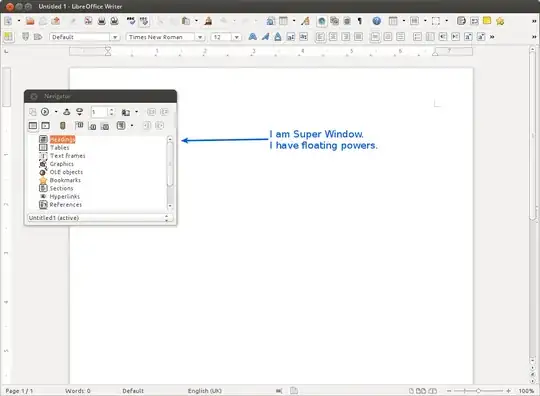
Task: Open the Times New Roman font dropdown
Action: tap(200, 37)
